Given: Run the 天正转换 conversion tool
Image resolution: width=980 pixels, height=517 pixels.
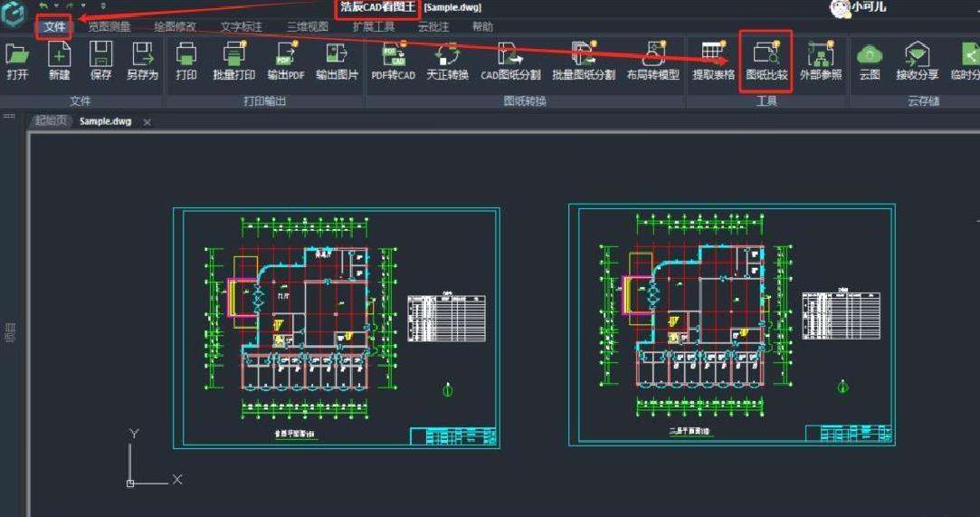Looking at the screenshot, I should (448, 62).
